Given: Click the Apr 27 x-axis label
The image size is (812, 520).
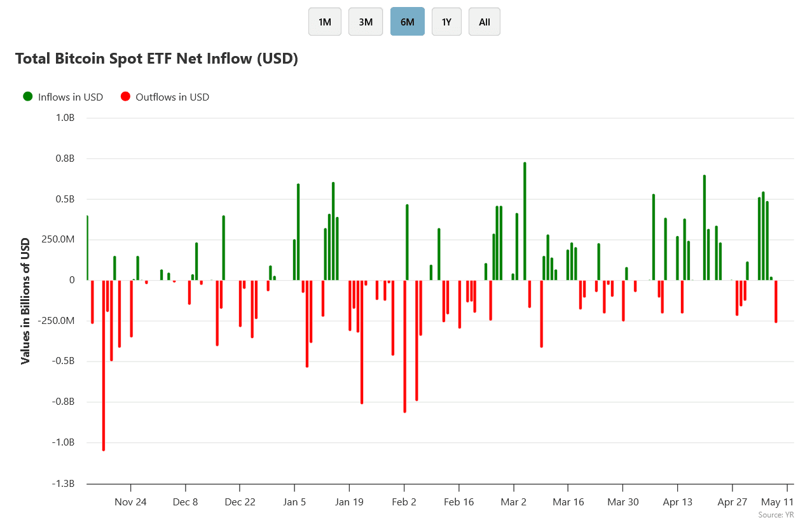Looking at the screenshot, I should 733,502.
